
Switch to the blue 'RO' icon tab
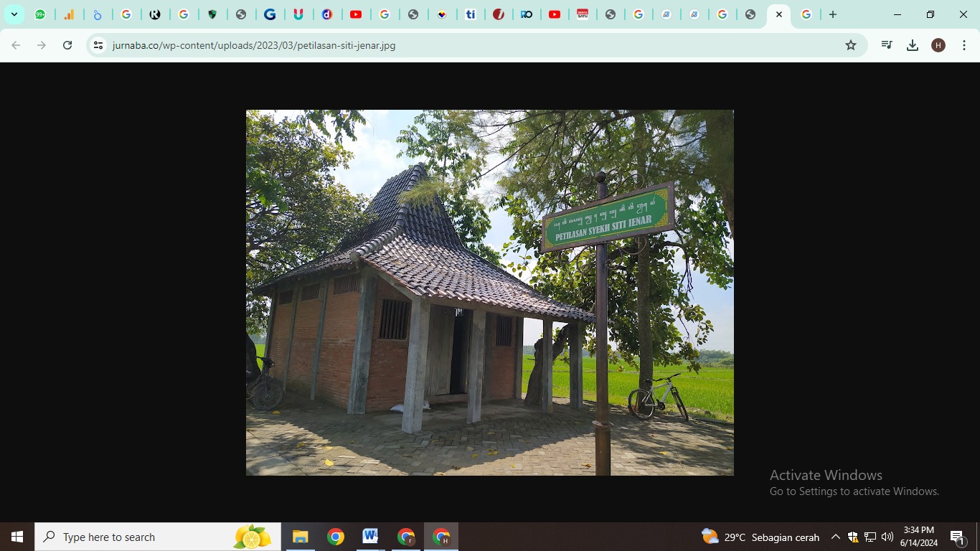pyautogui.click(x=527, y=14)
